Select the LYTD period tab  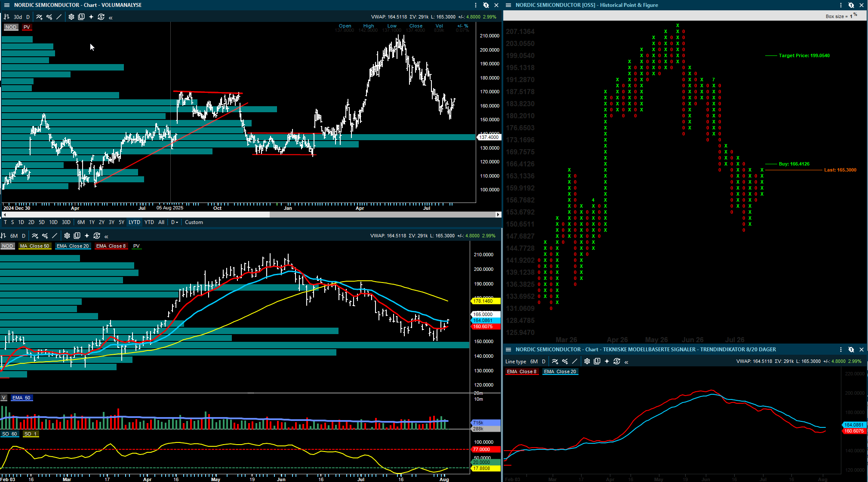[x=134, y=222]
